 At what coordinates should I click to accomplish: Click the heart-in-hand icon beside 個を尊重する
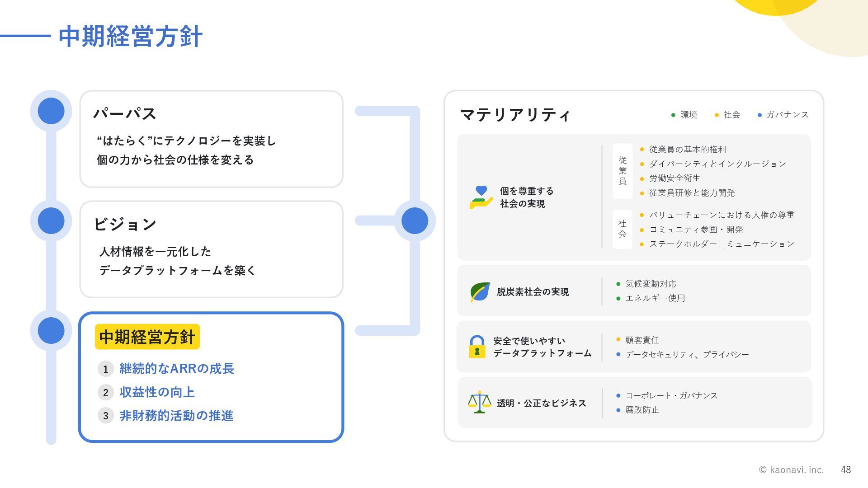(481, 197)
